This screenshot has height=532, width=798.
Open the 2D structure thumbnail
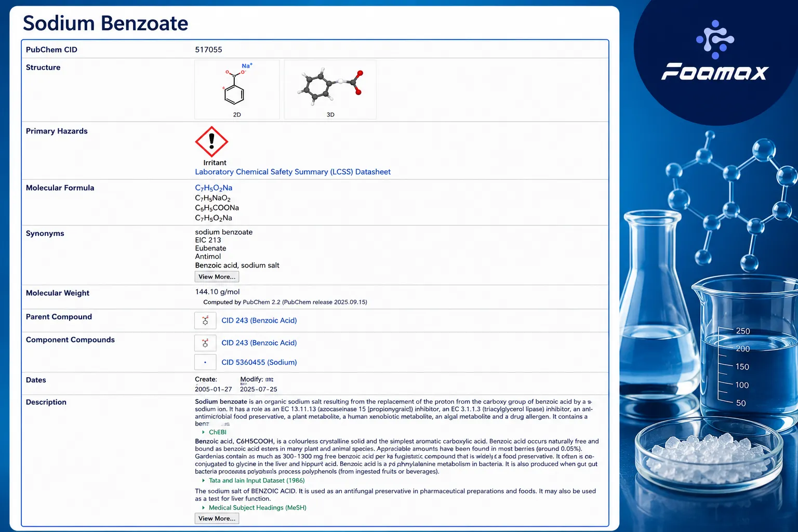237,89
